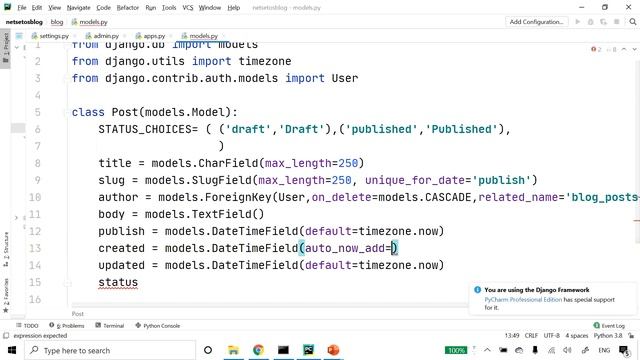Open the Help menu
Image resolution: width=640 pixels, height=360 pixels.
coord(233,7)
